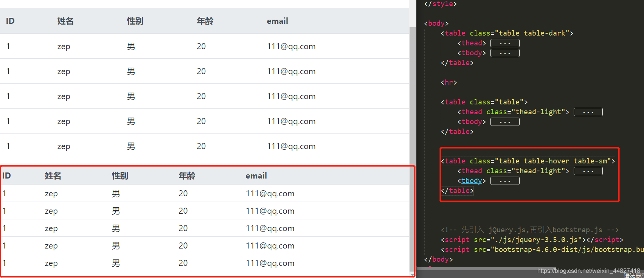Expand folded tbody inside table-hover table-sm table
The width and height of the screenshot is (644, 278).
click(505, 181)
